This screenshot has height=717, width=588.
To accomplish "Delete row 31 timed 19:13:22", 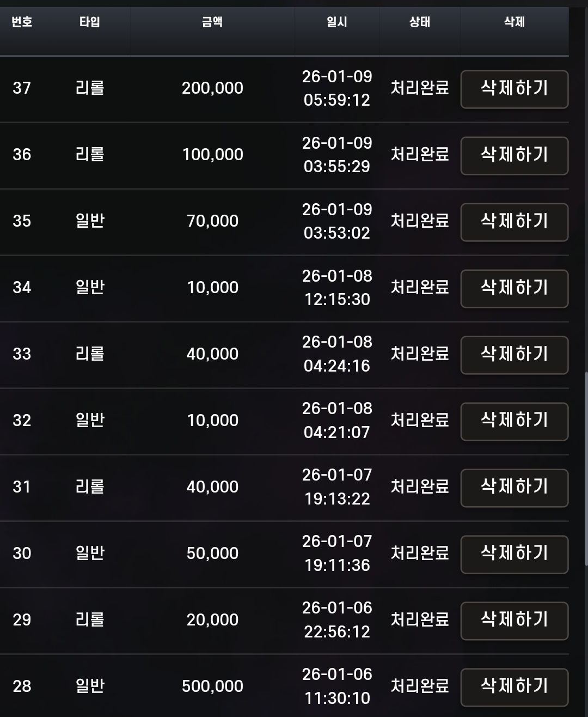I will pyautogui.click(x=514, y=488).
